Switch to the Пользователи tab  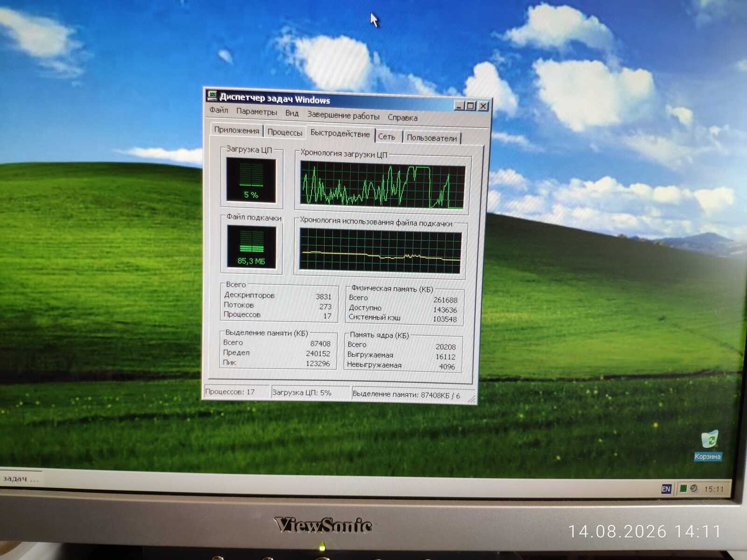432,138
